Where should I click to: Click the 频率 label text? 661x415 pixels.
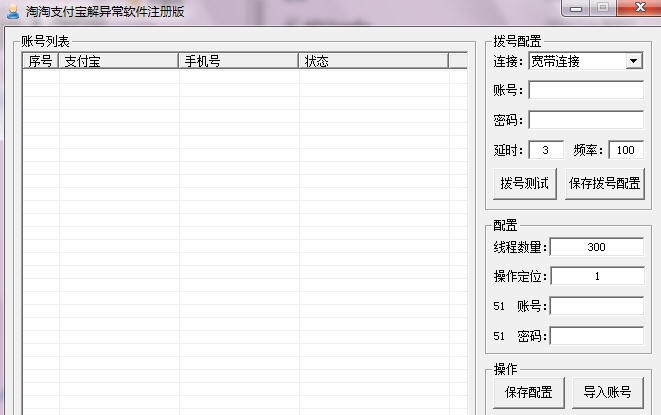pyautogui.click(x=588, y=150)
